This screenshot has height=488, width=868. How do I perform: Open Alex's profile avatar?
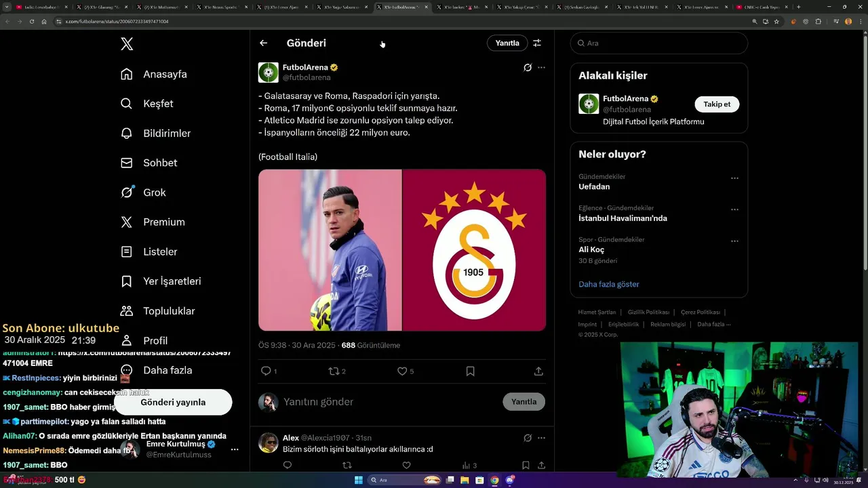tap(269, 443)
